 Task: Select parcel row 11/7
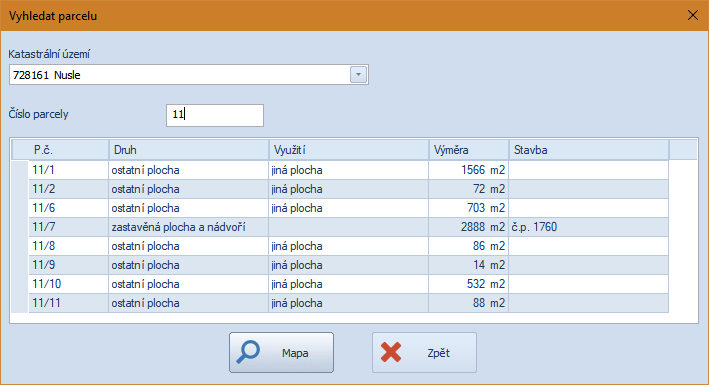tap(348, 227)
